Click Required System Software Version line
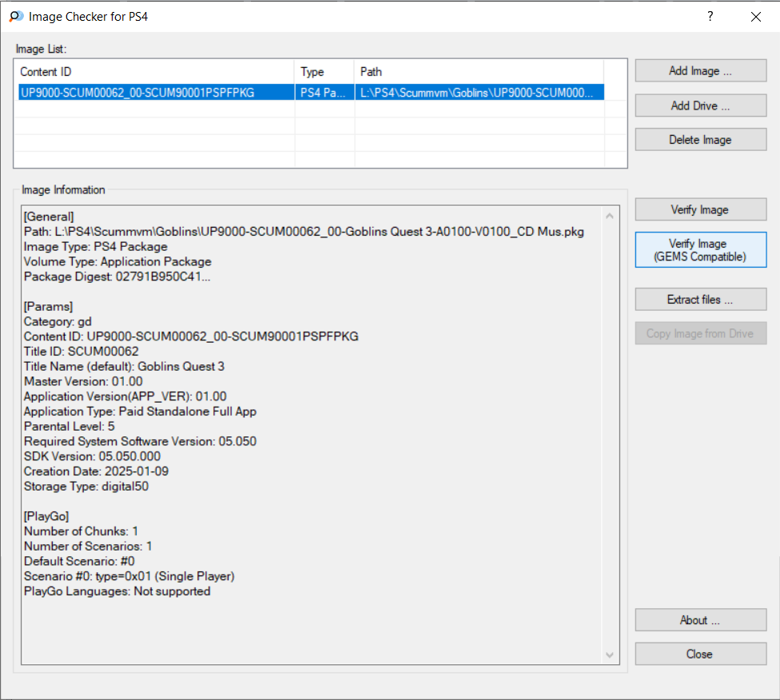The width and height of the screenshot is (780, 700). point(141,441)
